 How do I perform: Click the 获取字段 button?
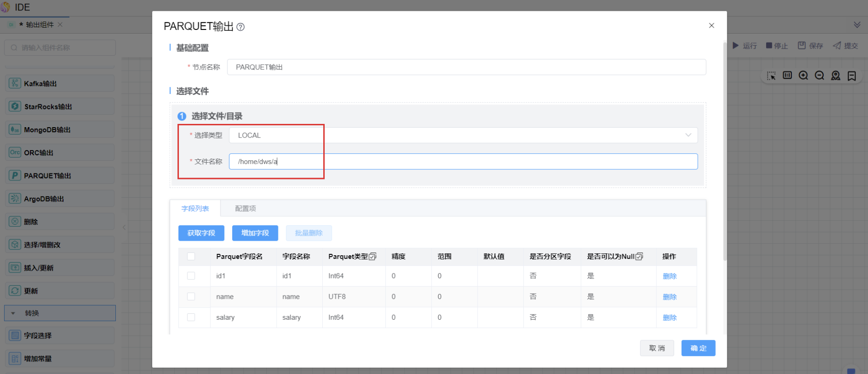pyautogui.click(x=201, y=233)
